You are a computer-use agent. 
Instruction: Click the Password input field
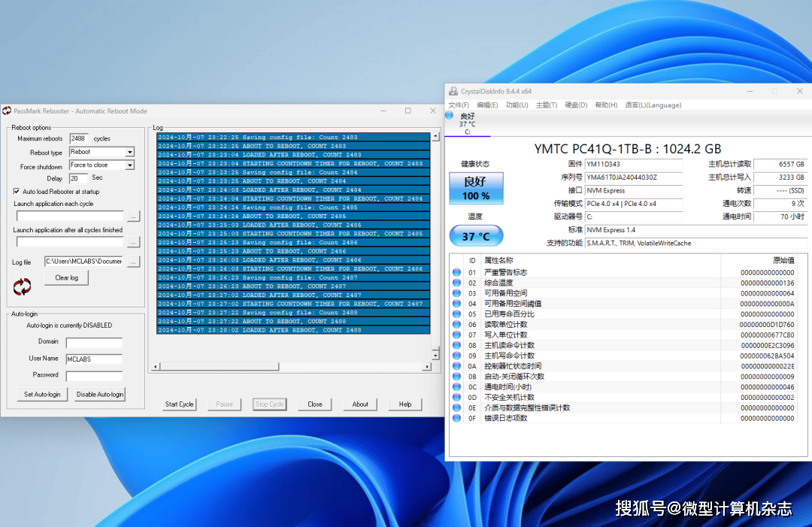(94, 376)
